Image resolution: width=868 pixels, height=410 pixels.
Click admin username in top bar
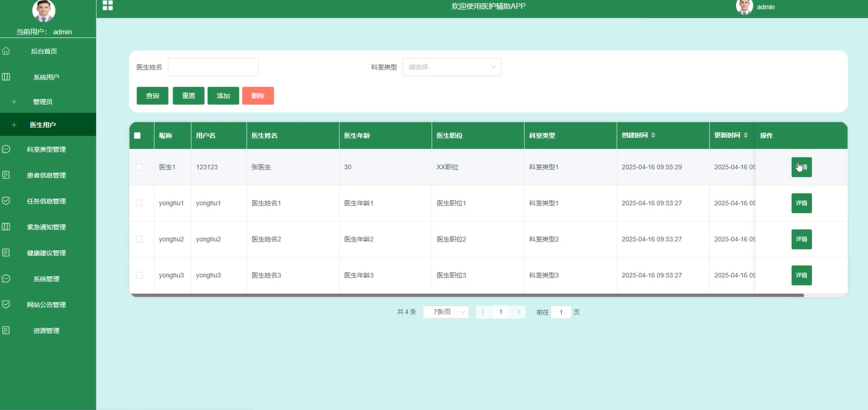point(766,7)
